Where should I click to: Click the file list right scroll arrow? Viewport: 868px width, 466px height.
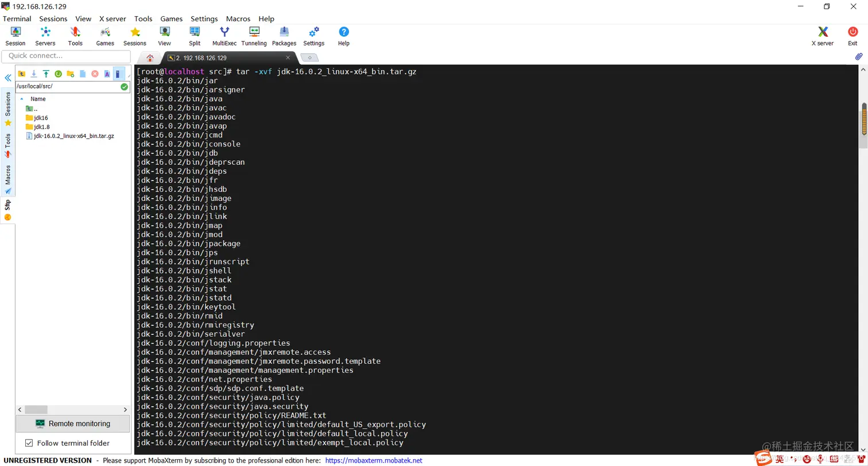[126, 410]
